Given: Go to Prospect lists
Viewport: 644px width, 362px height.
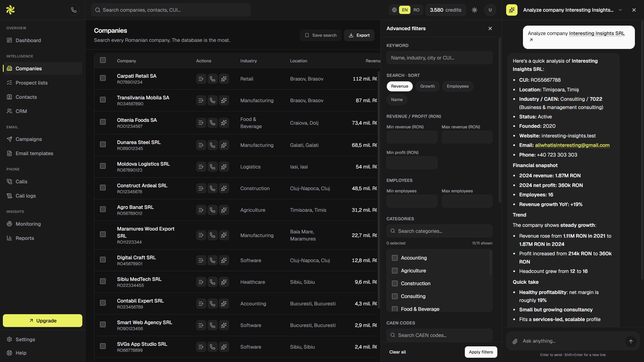Looking at the screenshot, I should (x=42, y=83).
